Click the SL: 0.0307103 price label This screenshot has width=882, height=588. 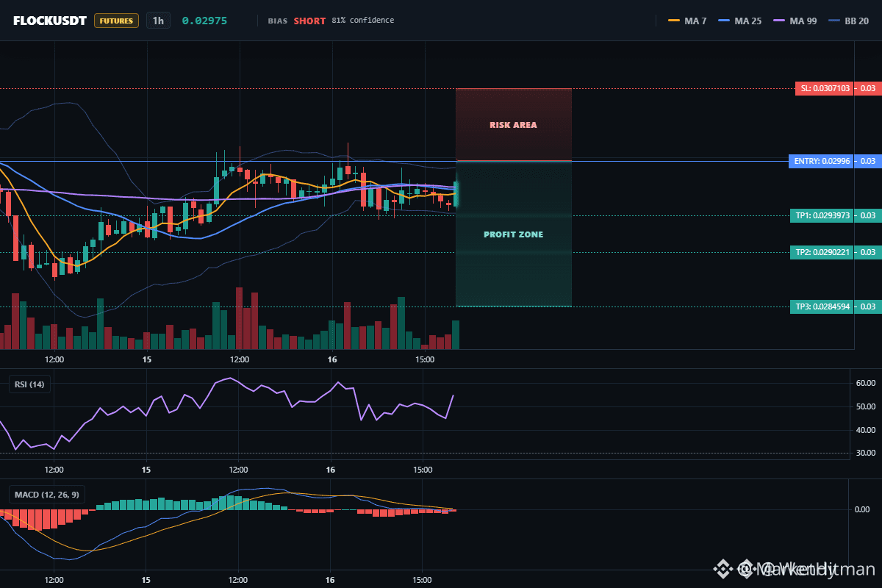pyautogui.click(x=836, y=88)
